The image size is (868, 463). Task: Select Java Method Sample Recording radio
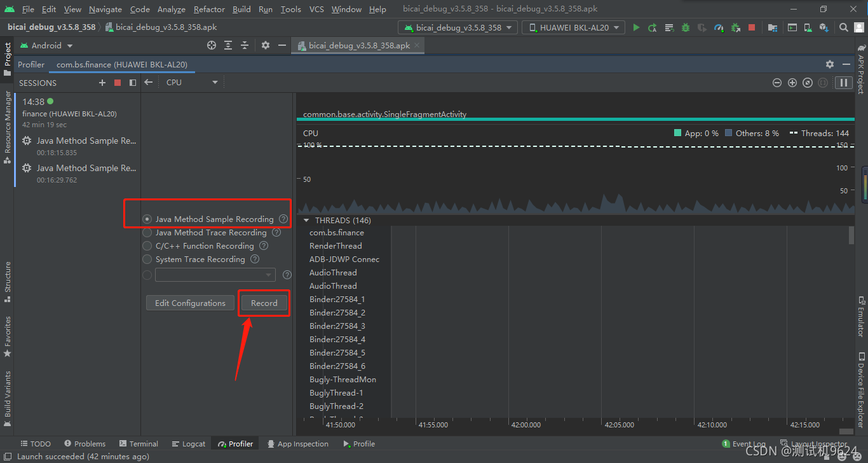[x=147, y=219]
